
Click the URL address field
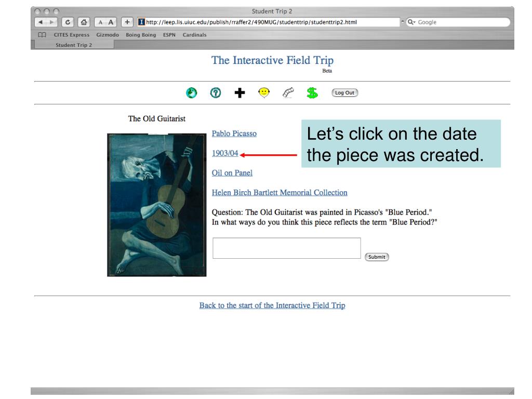[269, 22]
